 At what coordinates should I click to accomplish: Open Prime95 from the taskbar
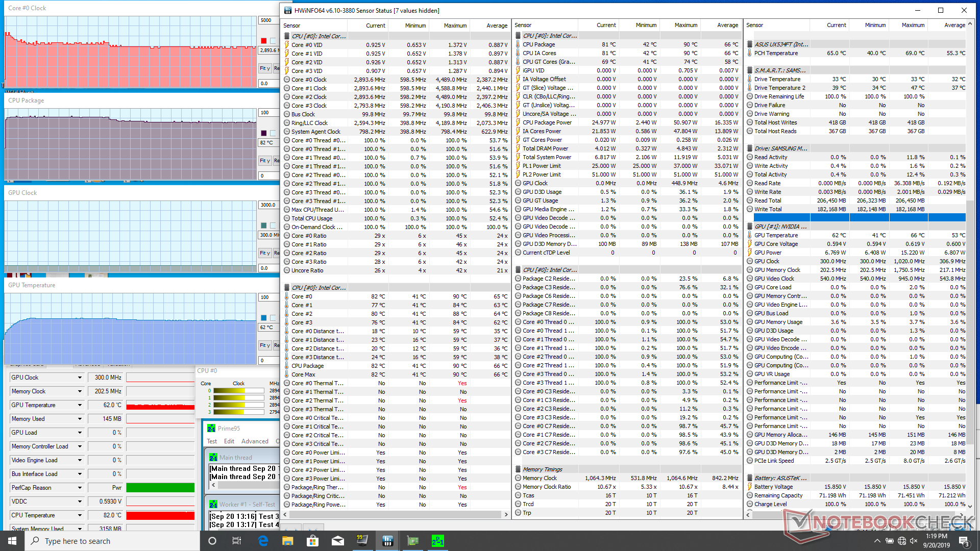437,541
